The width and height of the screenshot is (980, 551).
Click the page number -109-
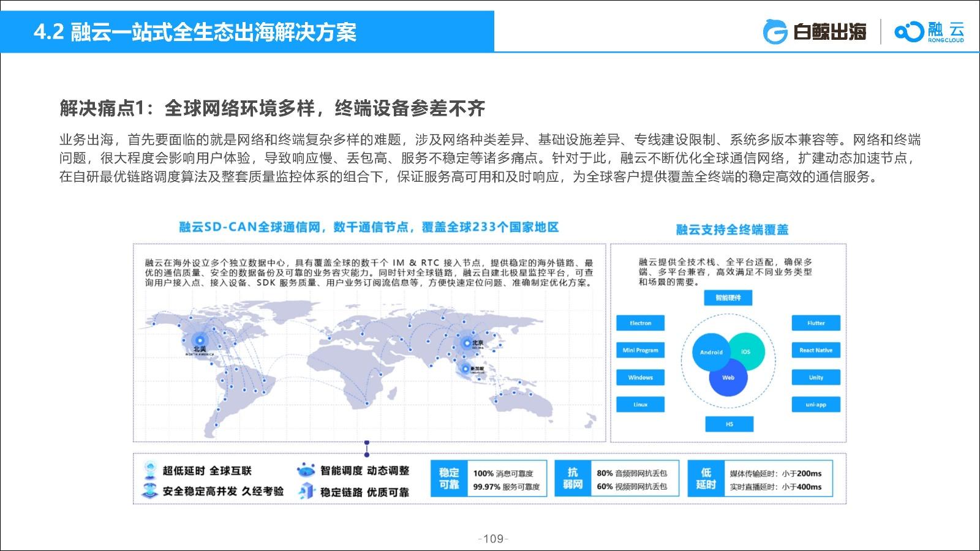(x=493, y=539)
